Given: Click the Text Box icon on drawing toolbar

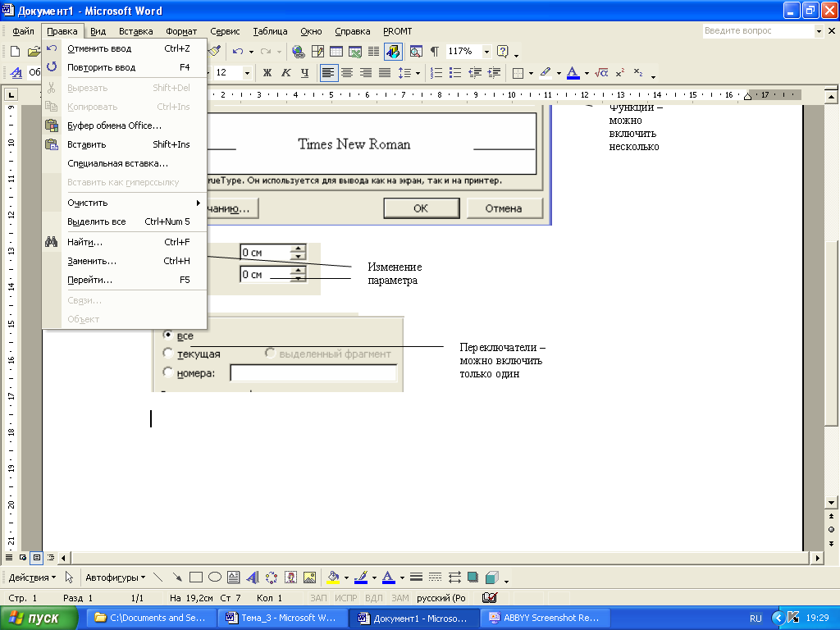Looking at the screenshot, I should (234, 577).
